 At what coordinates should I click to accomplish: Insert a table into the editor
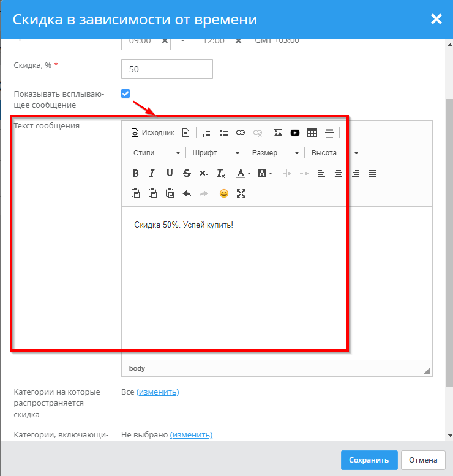312,133
